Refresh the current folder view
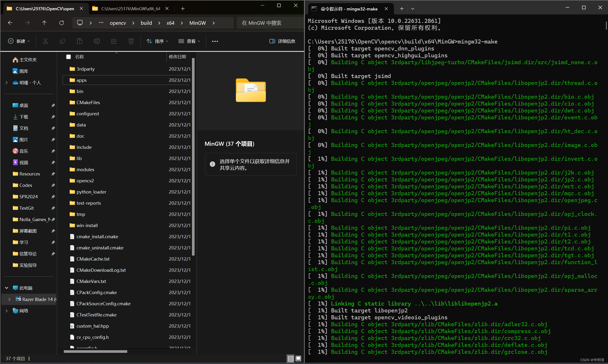Viewport: 608px width, 364px height. pos(62,23)
